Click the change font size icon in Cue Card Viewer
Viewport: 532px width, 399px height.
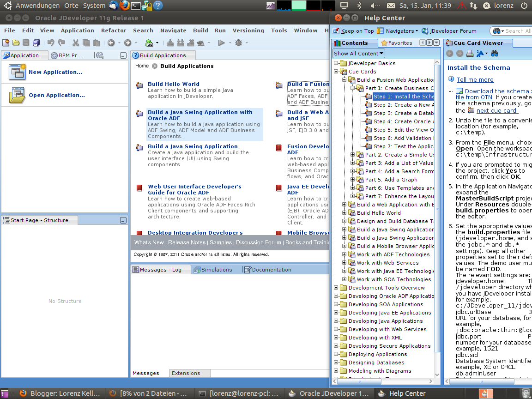[480, 53]
